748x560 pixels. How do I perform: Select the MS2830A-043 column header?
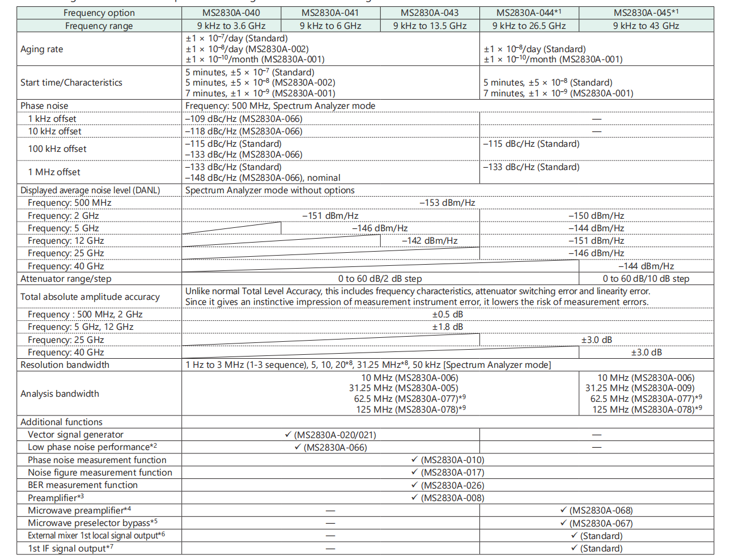point(430,13)
